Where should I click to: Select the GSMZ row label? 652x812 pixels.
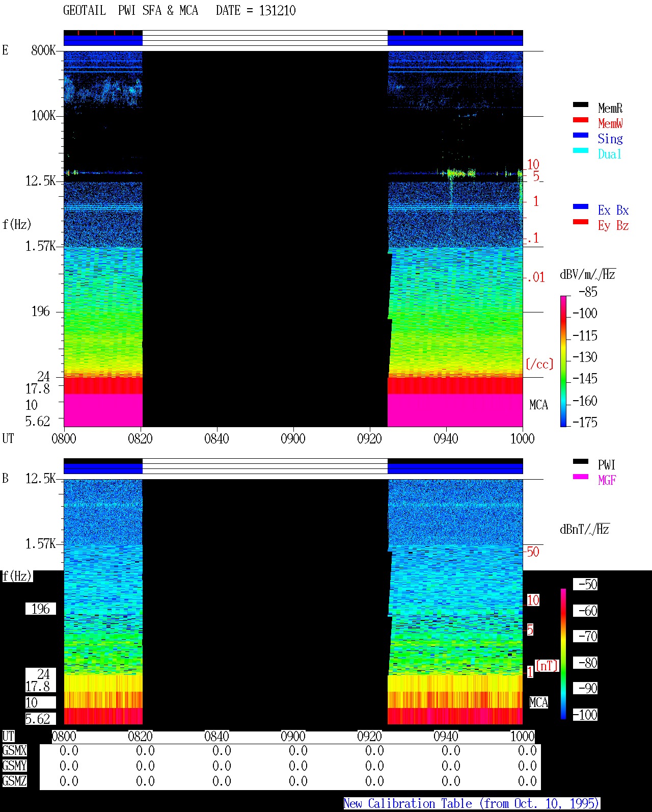pos(14,781)
